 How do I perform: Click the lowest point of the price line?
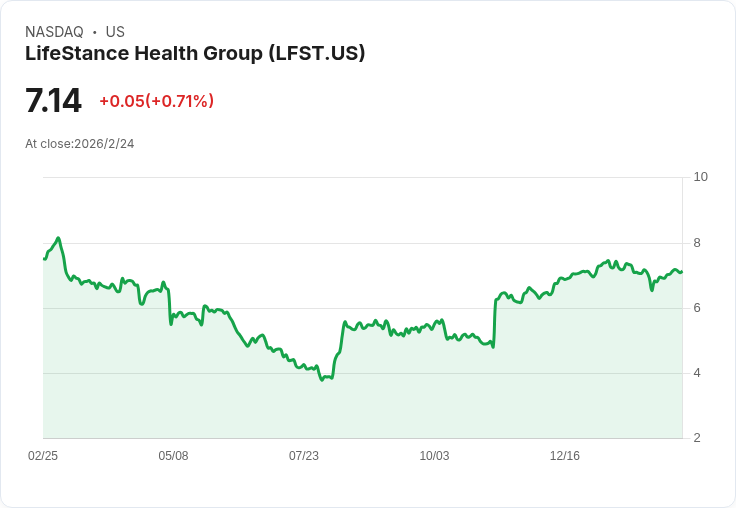click(322, 380)
